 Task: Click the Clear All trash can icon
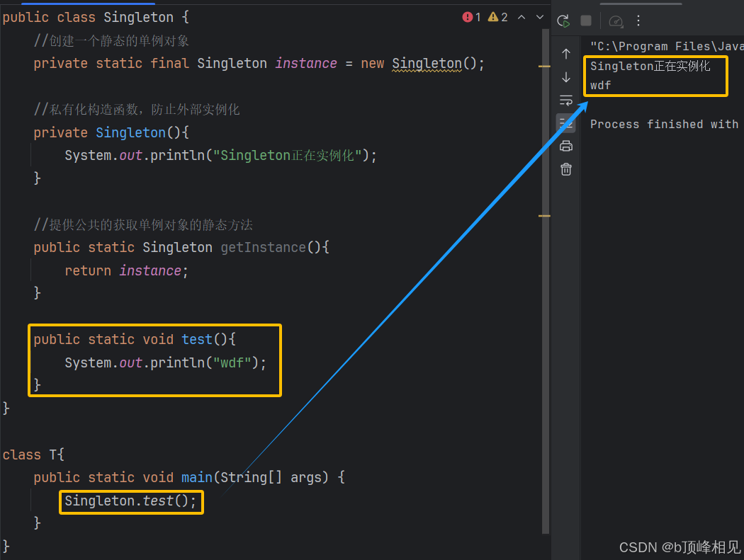pos(565,169)
